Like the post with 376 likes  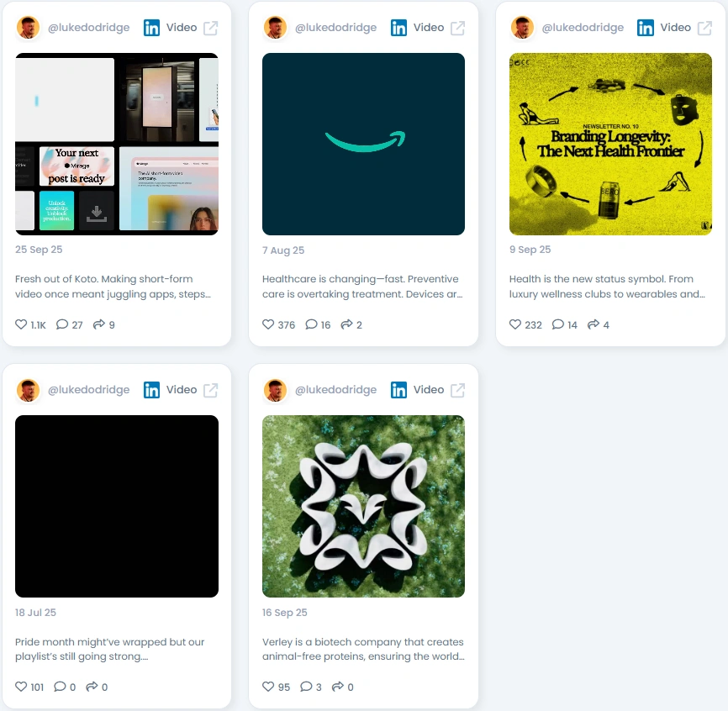[x=268, y=324]
